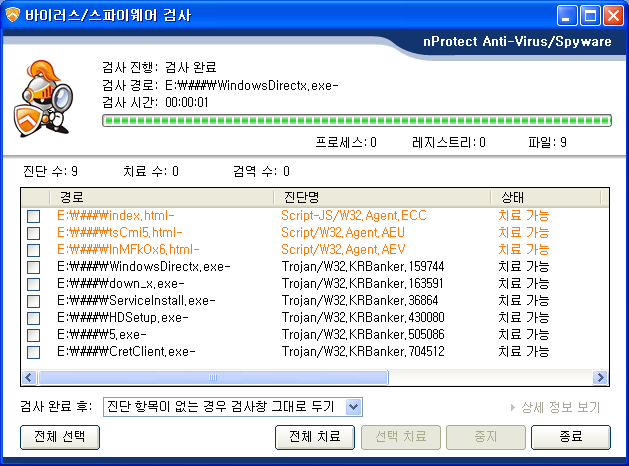
Task: Click the 진단 수: 9 counter
Action: [x=50, y=172]
